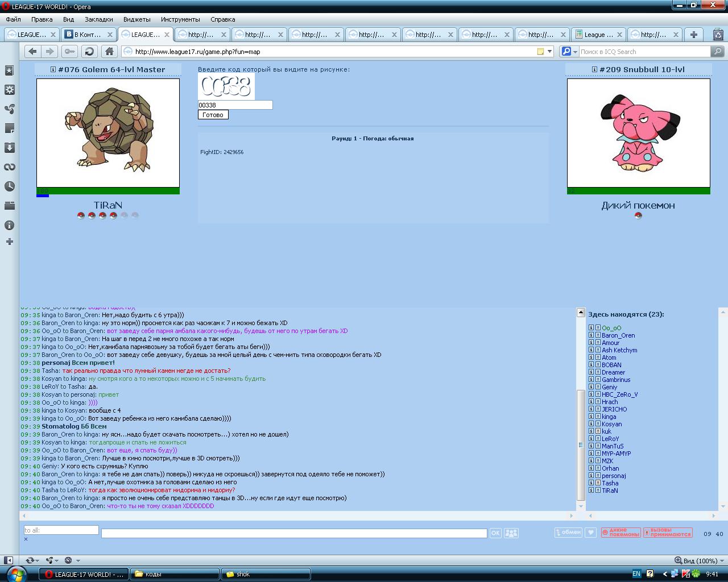Click the 'to all:' recipient field

click(61, 530)
